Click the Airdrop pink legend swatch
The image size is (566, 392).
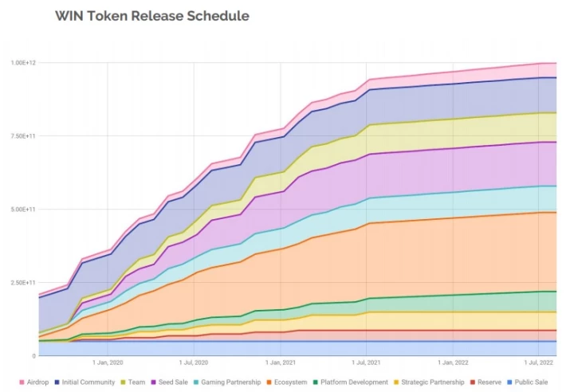22,382
